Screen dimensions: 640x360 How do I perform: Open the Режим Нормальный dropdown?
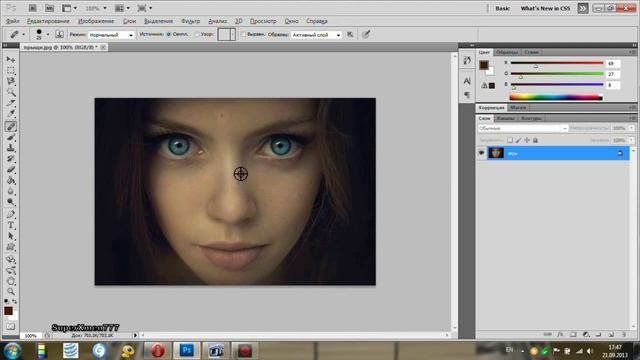[111, 35]
